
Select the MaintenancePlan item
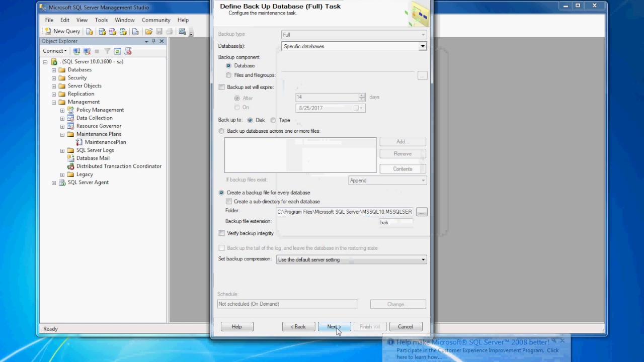coord(105,142)
